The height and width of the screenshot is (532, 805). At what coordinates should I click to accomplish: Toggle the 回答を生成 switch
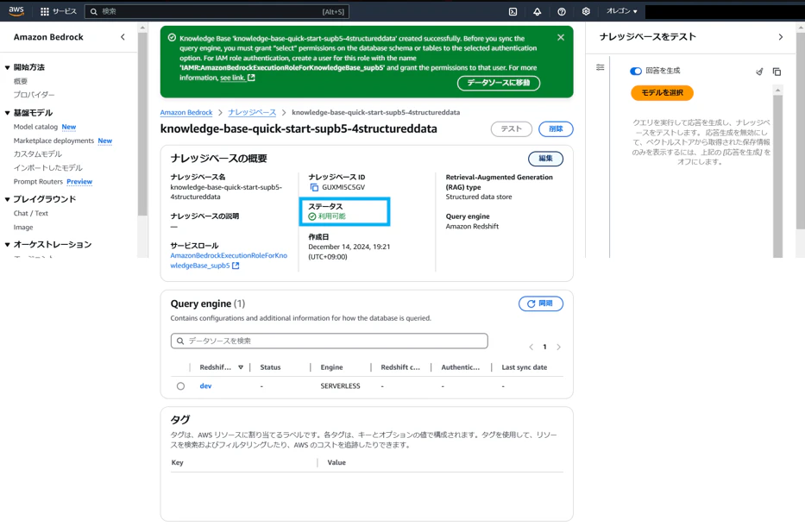point(636,72)
